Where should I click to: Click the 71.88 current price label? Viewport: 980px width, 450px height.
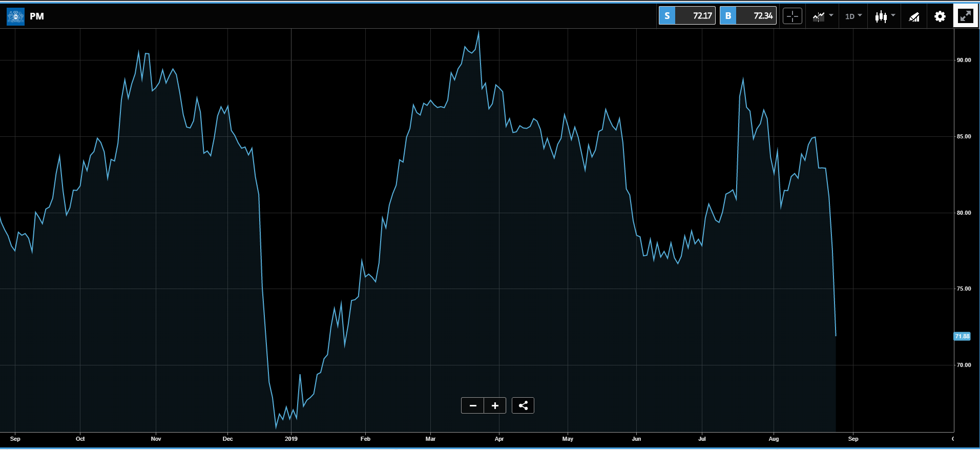click(x=962, y=336)
